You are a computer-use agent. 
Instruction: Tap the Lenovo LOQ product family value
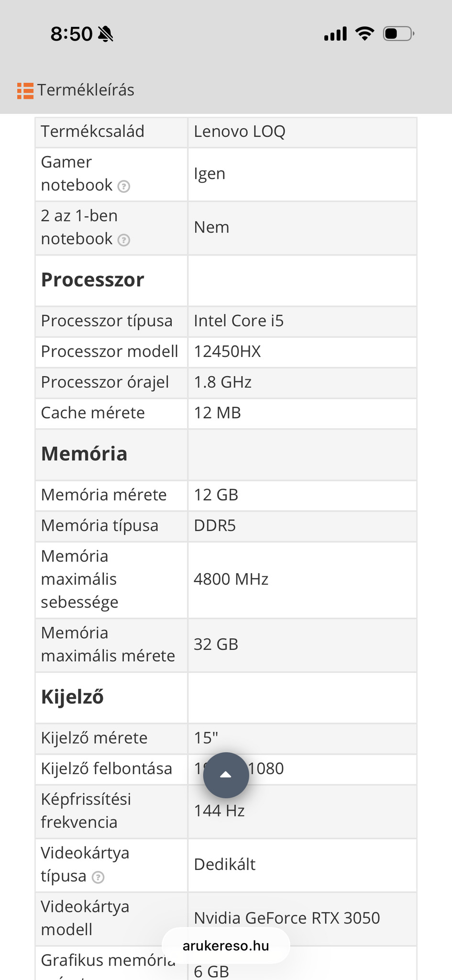coord(240,132)
